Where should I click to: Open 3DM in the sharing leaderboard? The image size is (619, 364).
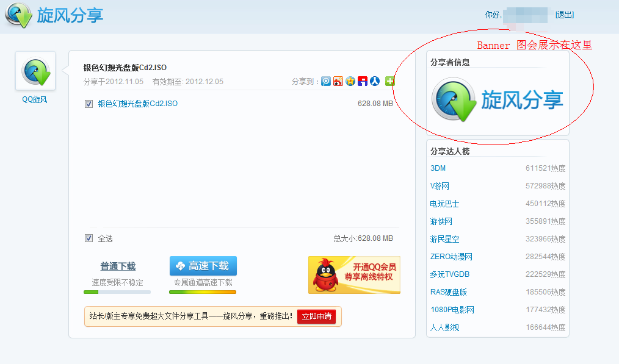(x=438, y=168)
